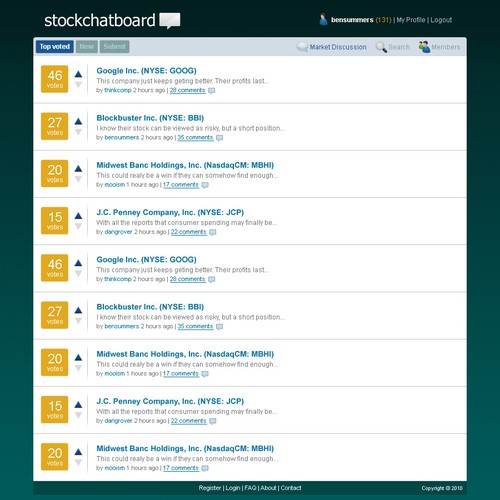
Task: Switch to the New tab
Action: [87, 47]
